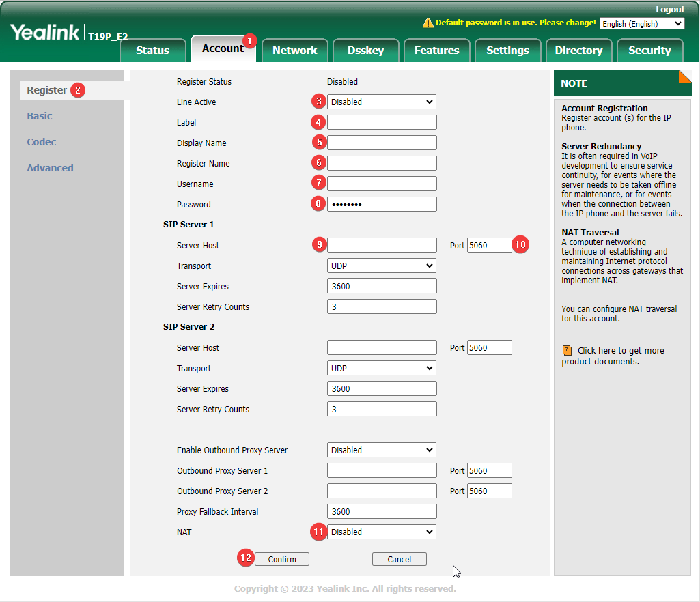Go to the Security tab
The image size is (700, 602).
pyautogui.click(x=649, y=51)
